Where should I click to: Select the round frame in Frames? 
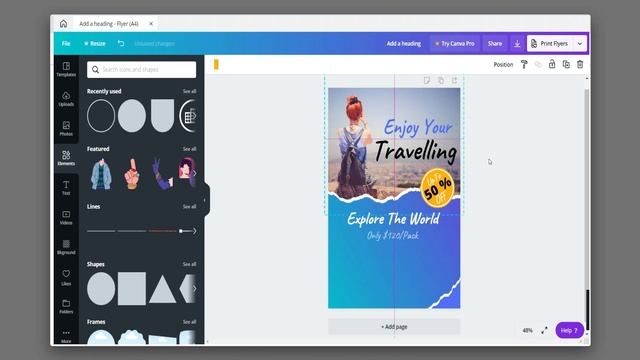[x=101, y=337]
